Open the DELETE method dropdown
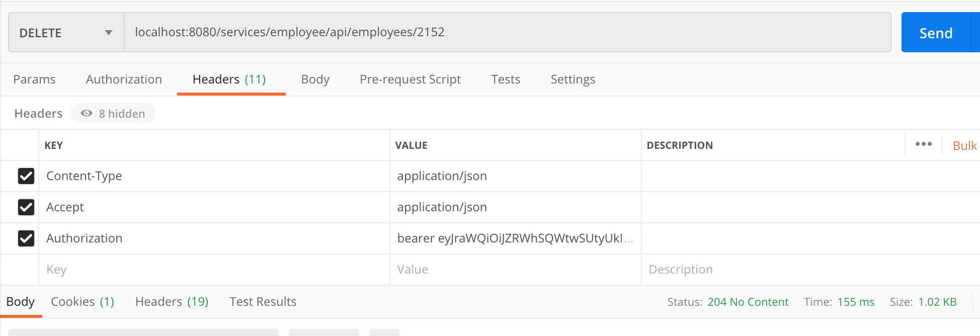 click(x=66, y=33)
